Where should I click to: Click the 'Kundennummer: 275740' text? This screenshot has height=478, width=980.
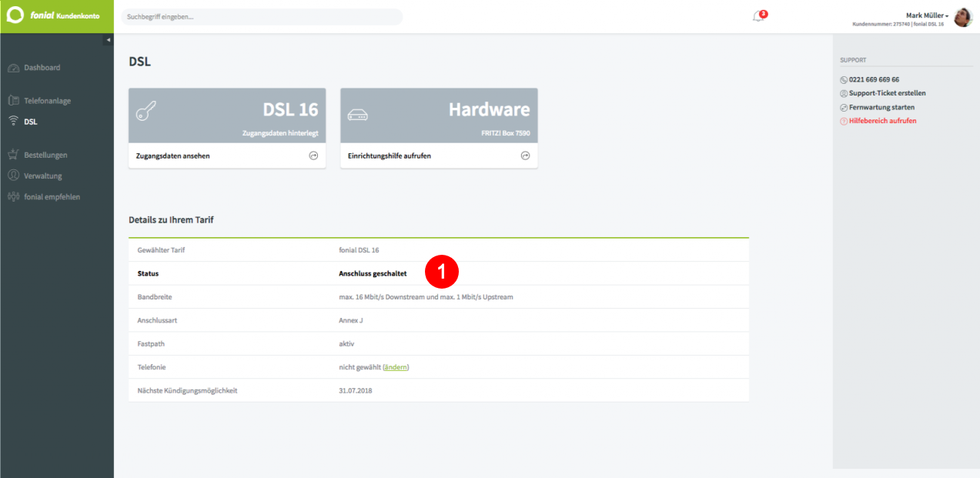(x=881, y=24)
